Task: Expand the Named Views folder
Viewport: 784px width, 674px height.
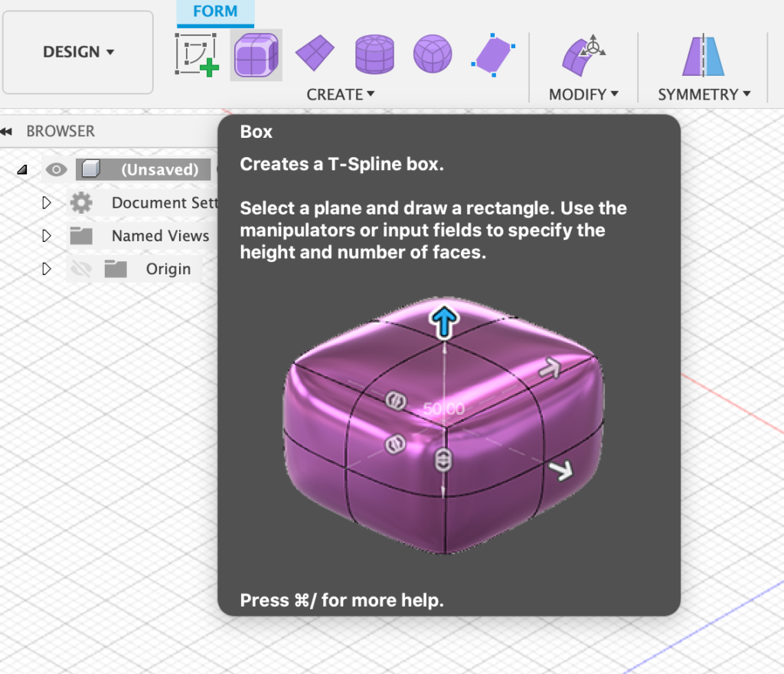Action: (47, 236)
